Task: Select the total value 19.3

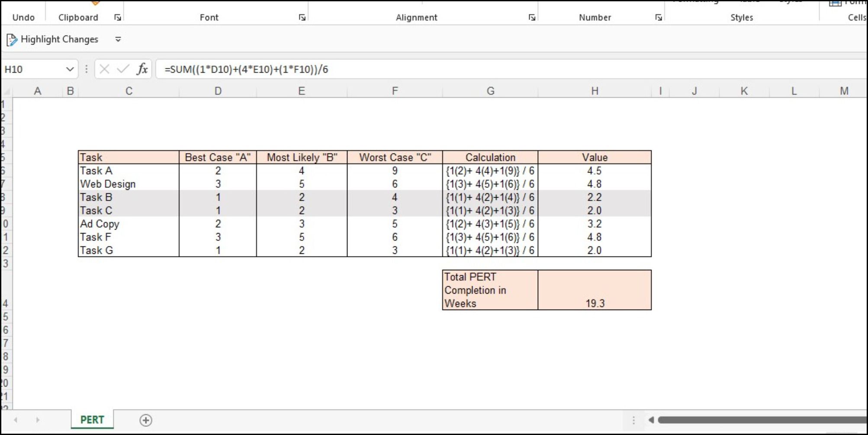Action: click(x=595, y=290)
